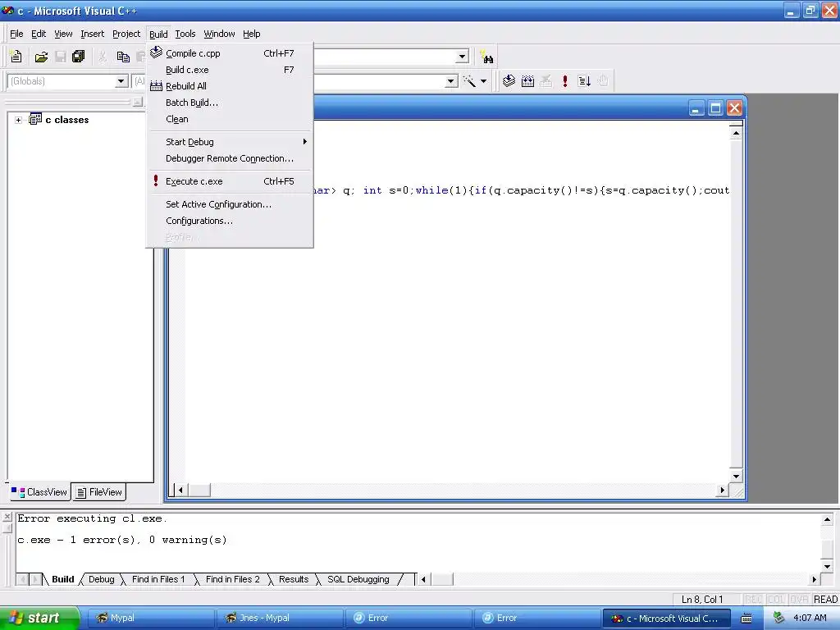The image size is (840, 630).
Task: Choose Clean from the Build menu
Action: [x=230, y=119]
